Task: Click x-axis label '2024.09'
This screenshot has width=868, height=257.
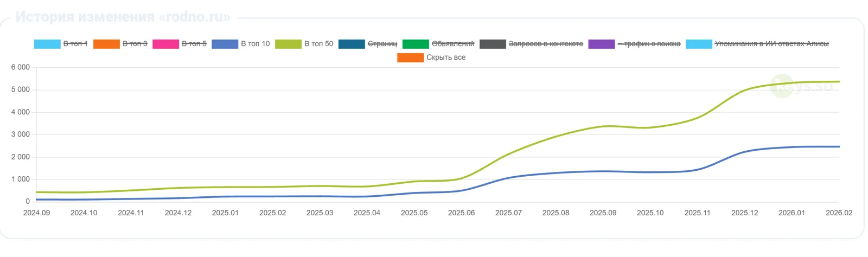Action: 36,213
